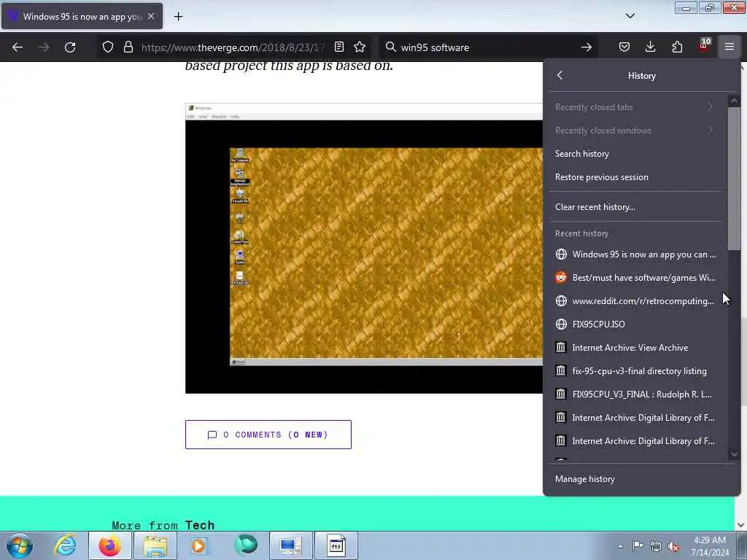
Task: Launch Internet Explorer from taskbar
Action: [x=65, y=545]
